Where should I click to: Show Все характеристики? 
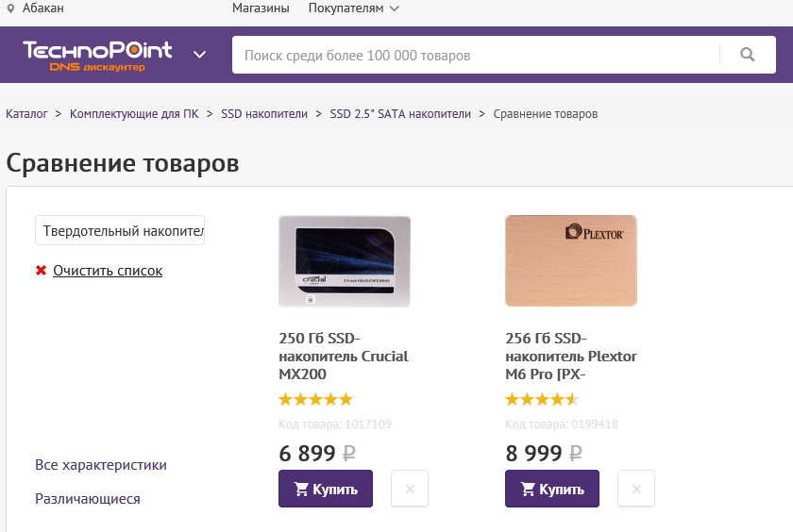101,464
